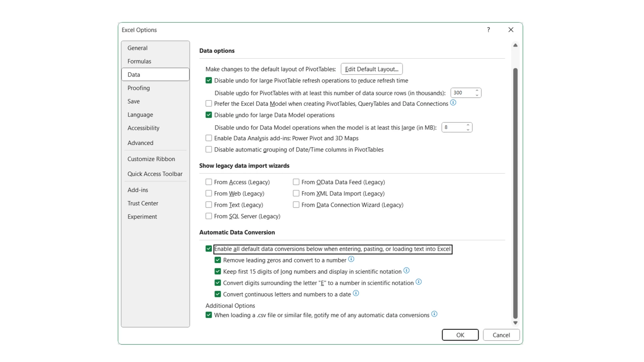Check From SQL Server (Legacy)
The image size is (644, 362).
pos(208,216)
